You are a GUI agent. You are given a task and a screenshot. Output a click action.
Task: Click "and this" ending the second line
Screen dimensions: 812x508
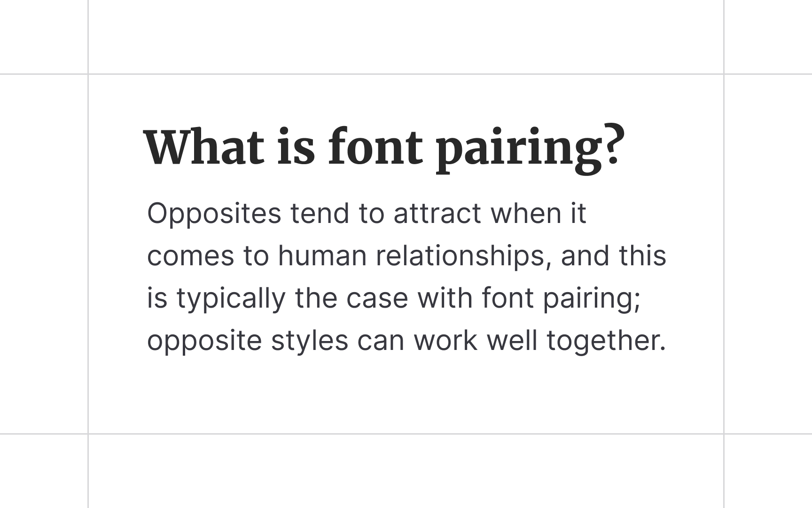click(x=613, y=256)
